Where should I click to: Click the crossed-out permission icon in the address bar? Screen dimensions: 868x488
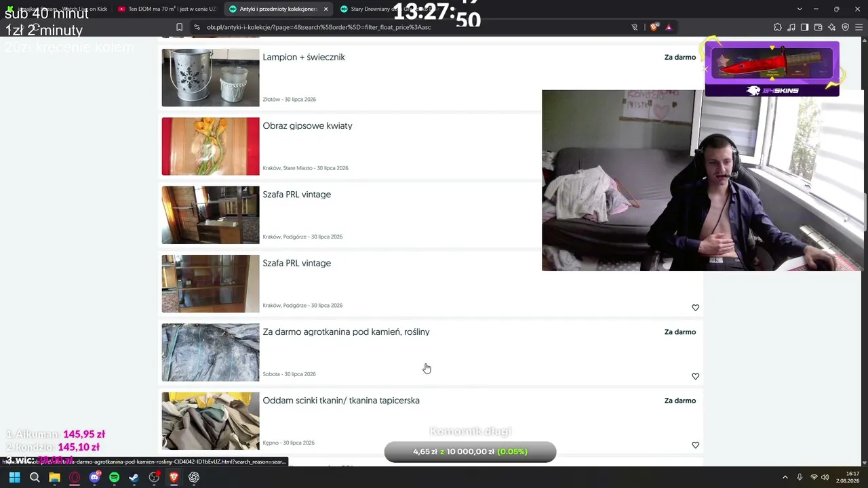(635, 27)
